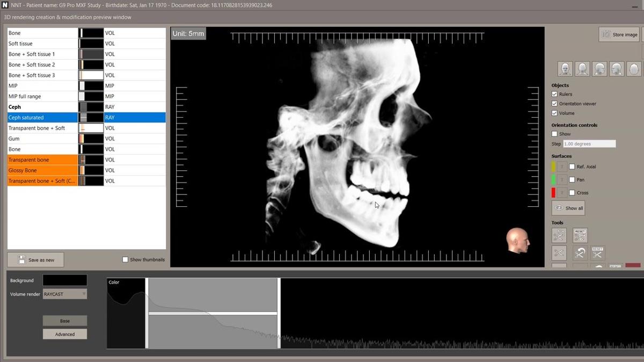Screen dimensions: 644x362
Task: Select the front face view icon
Action: pyautogui.click(x=565, y=69)
